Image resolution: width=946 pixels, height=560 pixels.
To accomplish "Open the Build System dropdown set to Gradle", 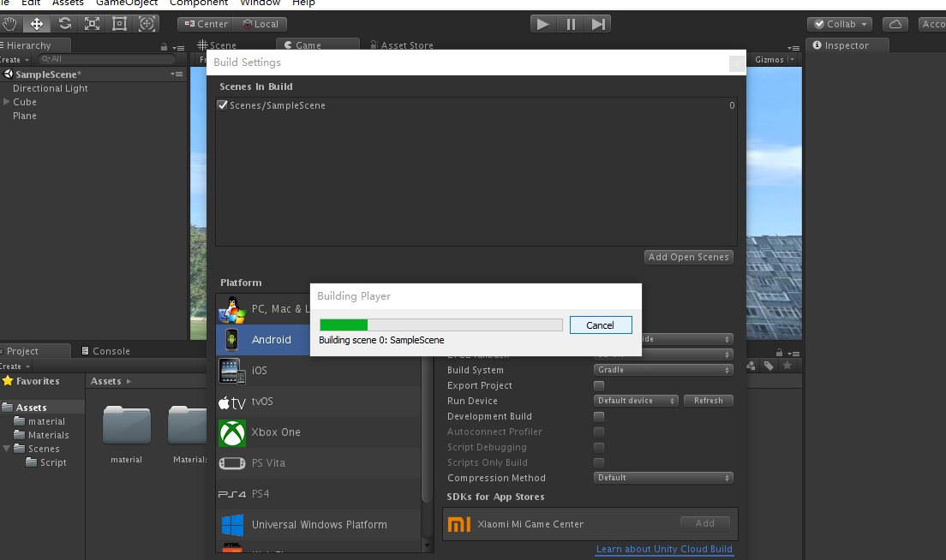I will tap(663, 369).
